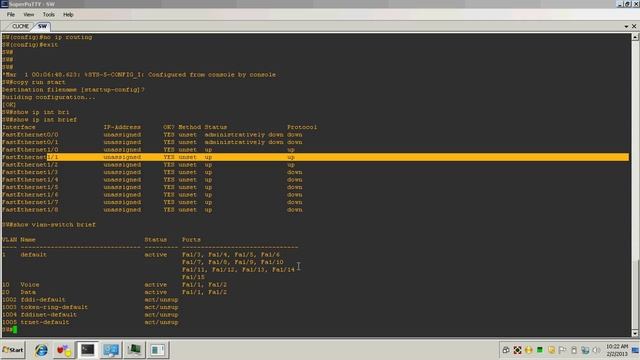The image size is (640, 360).
Task: Open the tab list dropdown arrow
Action: coord(626,26)
